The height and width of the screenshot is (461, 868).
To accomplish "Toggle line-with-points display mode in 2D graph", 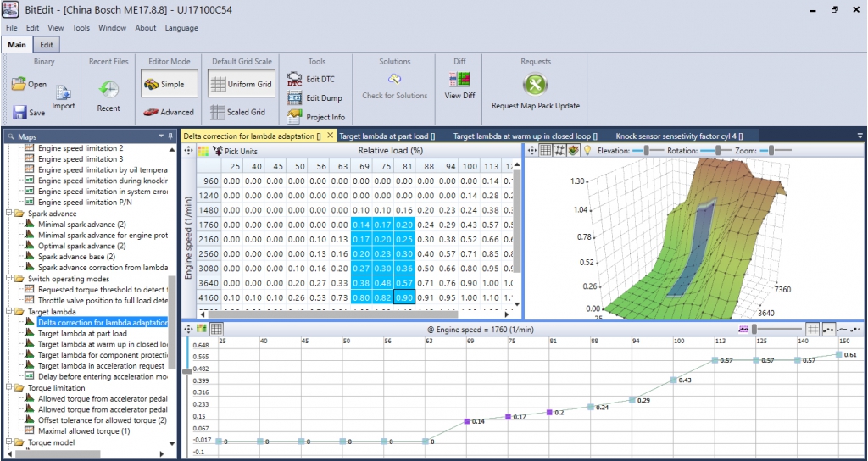I will tap(828, 329).
